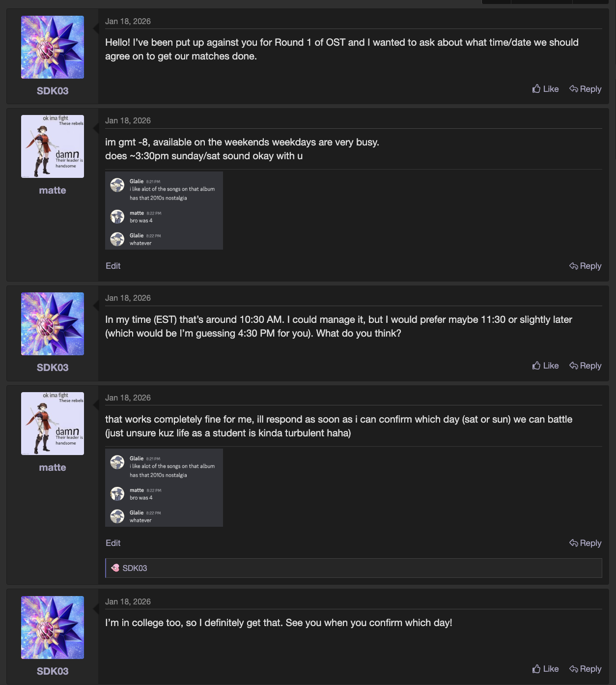Click SDK03 username under the last post
The width and height of the screenshot is (616, 685).
coord(53,671)
